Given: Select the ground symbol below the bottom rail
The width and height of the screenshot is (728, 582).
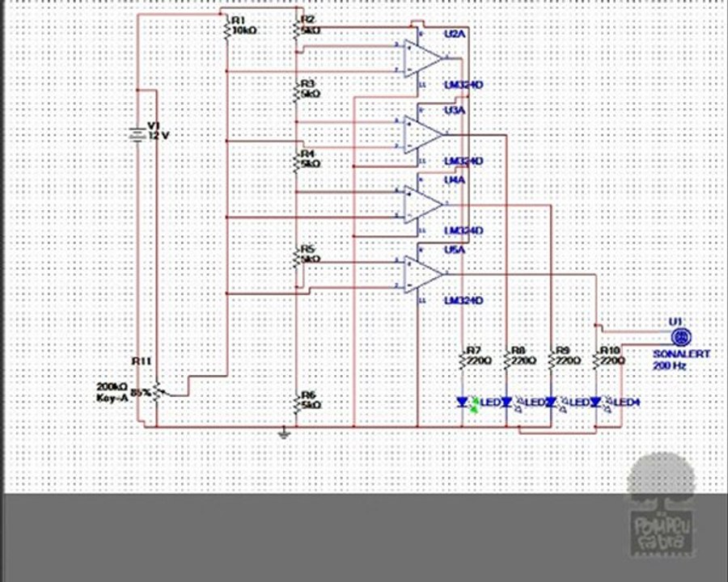Looking at the screenshot, I should (284, 433).
